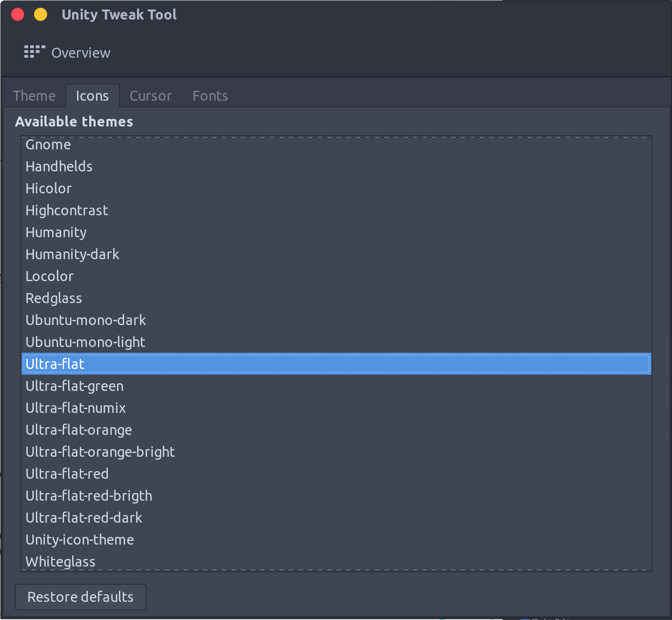
Task: Click the yellow minimize window button
Action: 41,14
